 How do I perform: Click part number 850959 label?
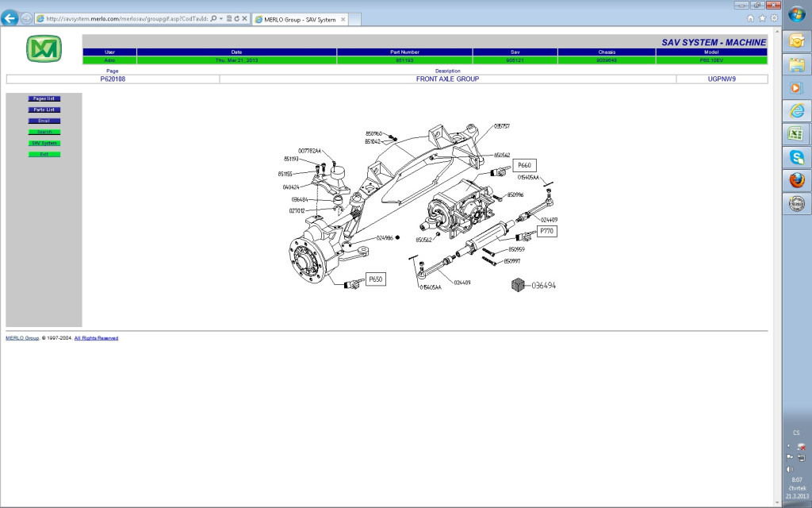[516, 249]
